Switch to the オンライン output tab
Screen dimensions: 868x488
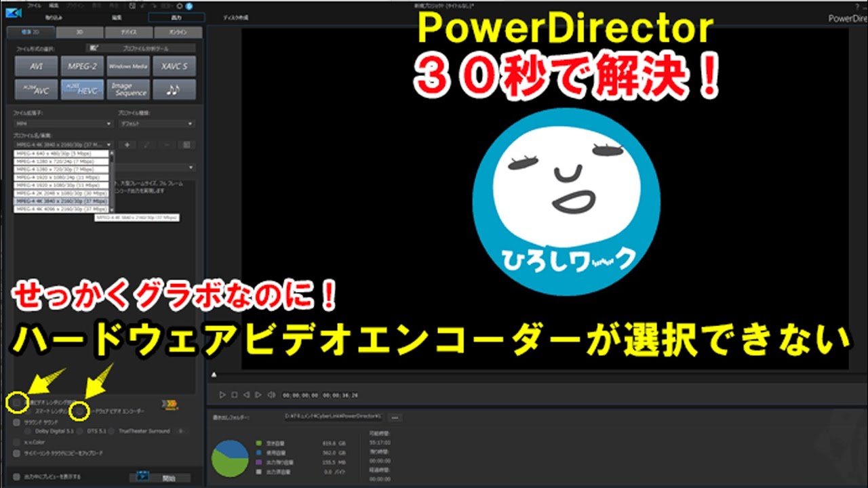click(x=178, y=32)
